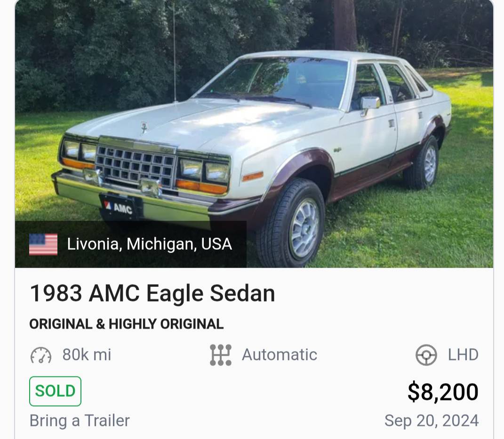
Task: Select the 80k mi mileage label
Action: click(x=87, y=355)
